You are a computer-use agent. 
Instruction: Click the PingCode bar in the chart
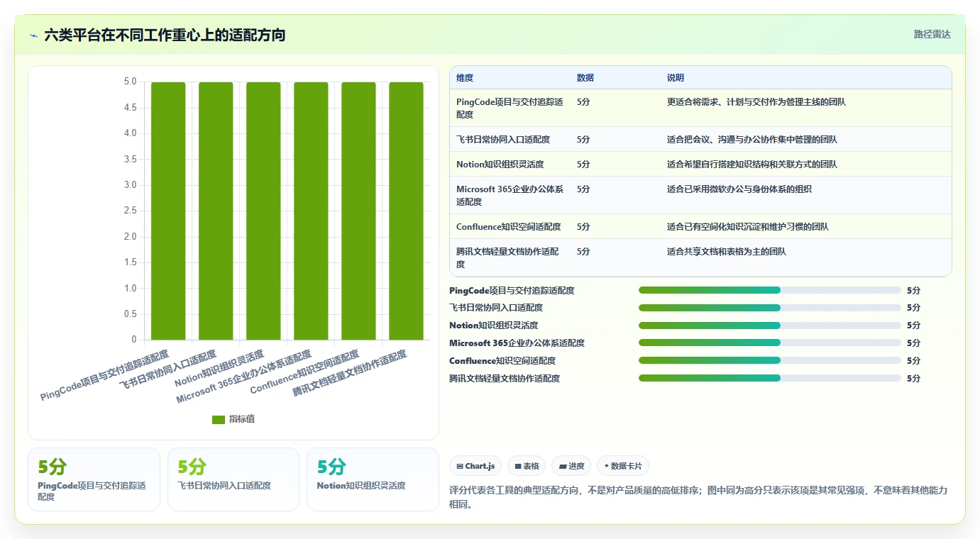coord(168,211)
